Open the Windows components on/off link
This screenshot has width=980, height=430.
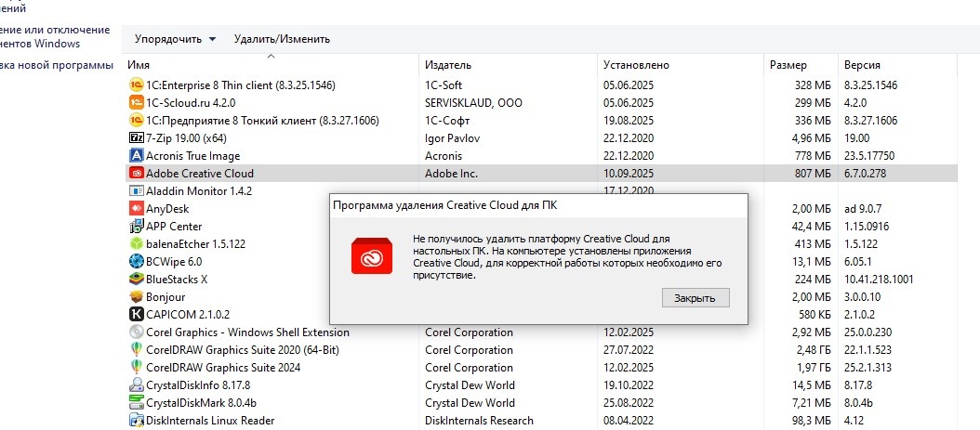55,37
